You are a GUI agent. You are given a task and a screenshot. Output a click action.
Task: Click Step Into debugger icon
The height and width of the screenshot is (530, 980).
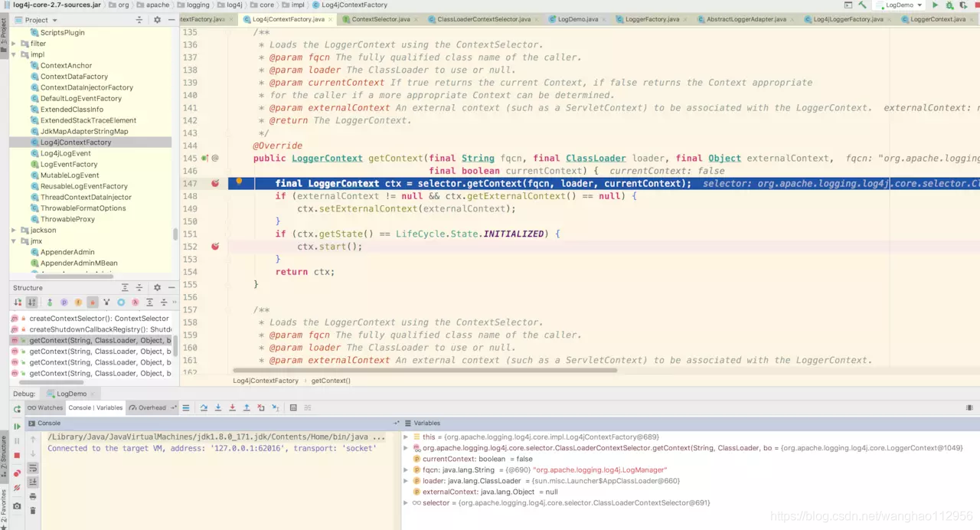218,408
